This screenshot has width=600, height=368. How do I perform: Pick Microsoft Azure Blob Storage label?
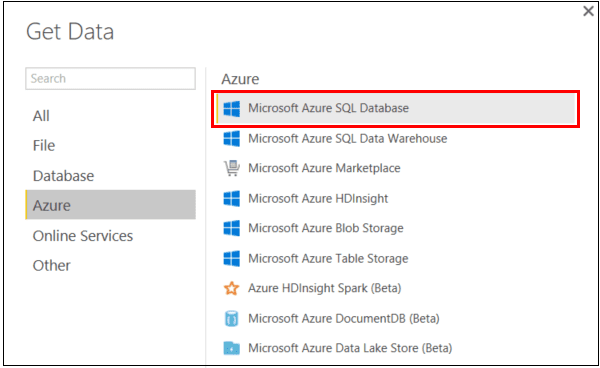tap(326, 228)
